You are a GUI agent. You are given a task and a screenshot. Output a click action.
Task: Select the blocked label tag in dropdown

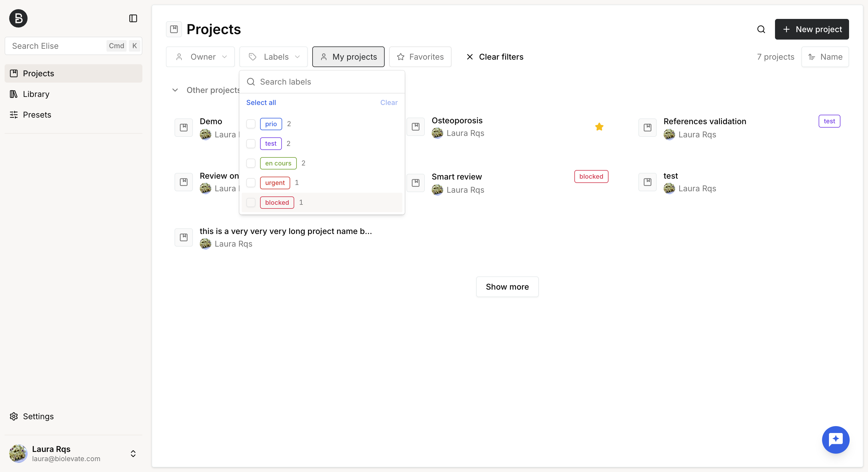[x=277, y=202]
